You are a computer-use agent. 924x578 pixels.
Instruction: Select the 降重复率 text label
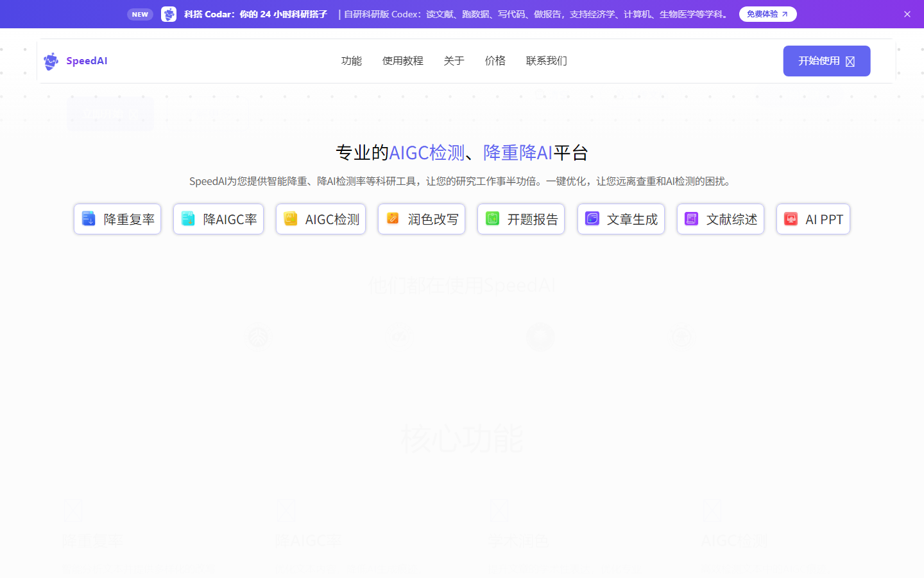[129, 220]
